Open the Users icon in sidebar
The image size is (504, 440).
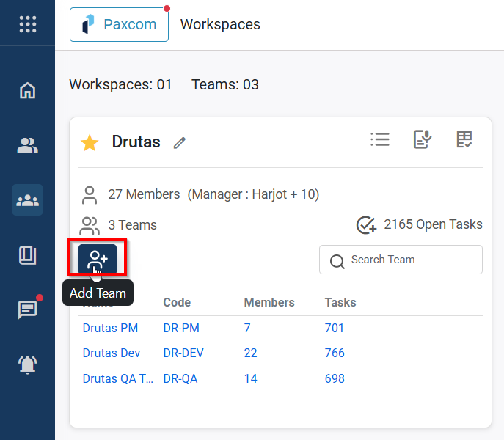click(27, 145)
